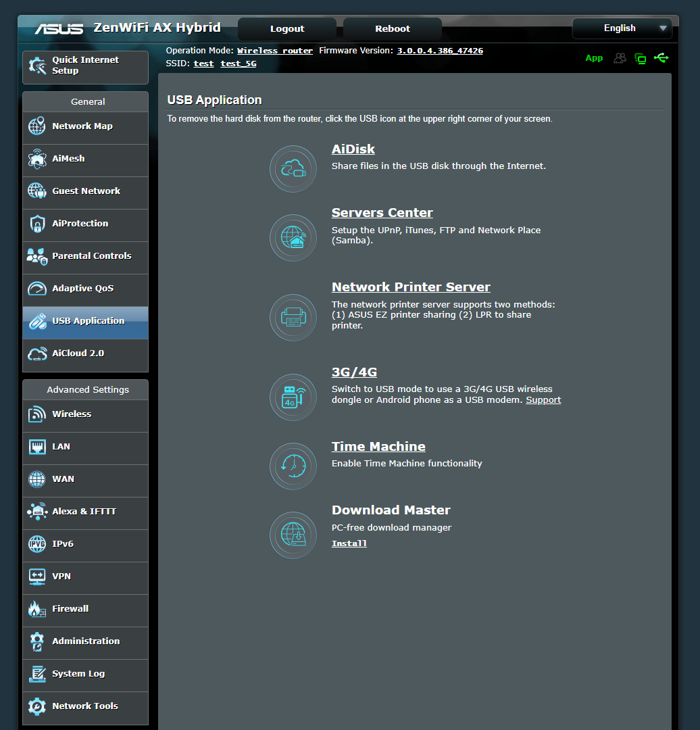
Task: Click the Download Master globe icon
Action: tap(293, 535)
